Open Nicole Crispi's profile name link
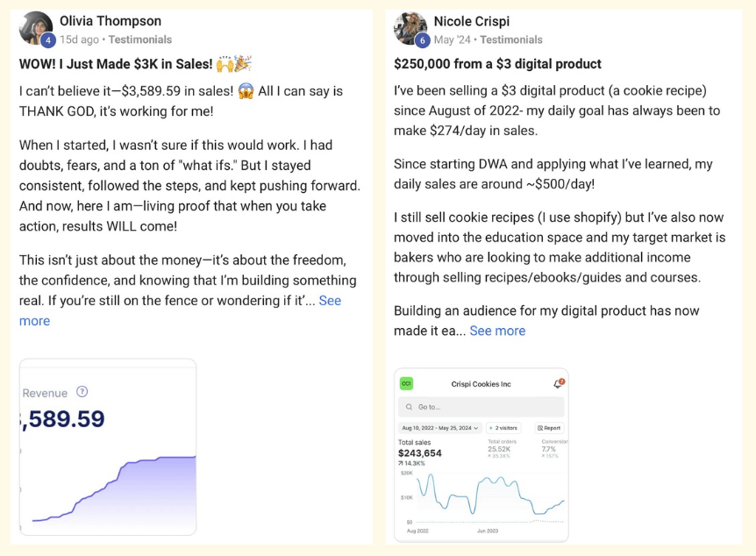Viewport: 756px width, 556px height. [471, 21]
